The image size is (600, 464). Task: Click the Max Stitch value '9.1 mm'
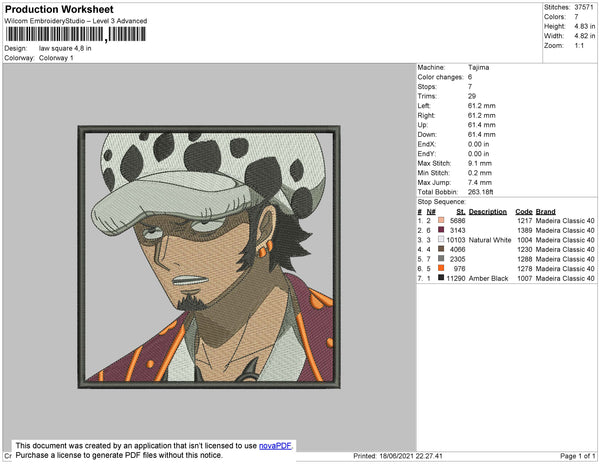click(480, 163)
